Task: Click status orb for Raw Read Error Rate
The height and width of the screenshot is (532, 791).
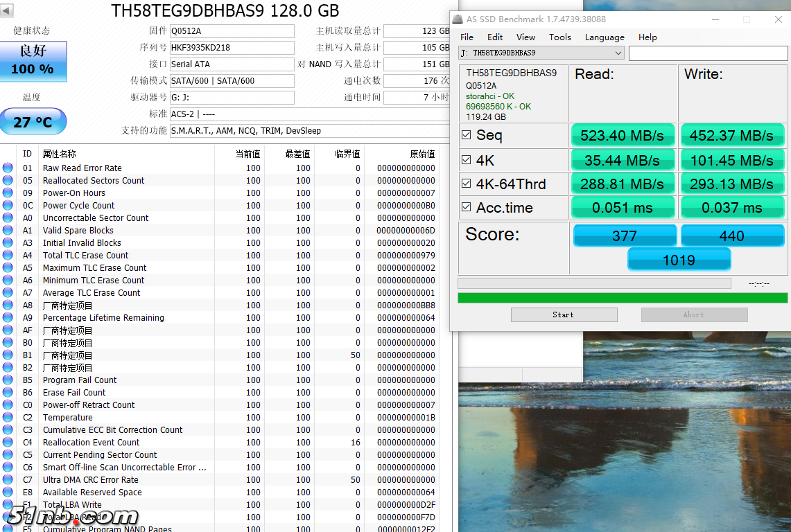Action: click(x=8, y=168)
